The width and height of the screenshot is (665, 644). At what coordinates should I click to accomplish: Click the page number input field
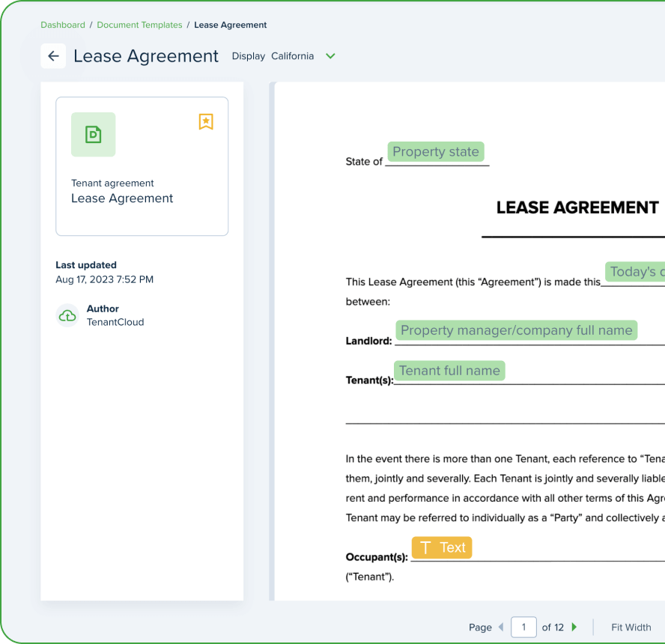point(523,627)
